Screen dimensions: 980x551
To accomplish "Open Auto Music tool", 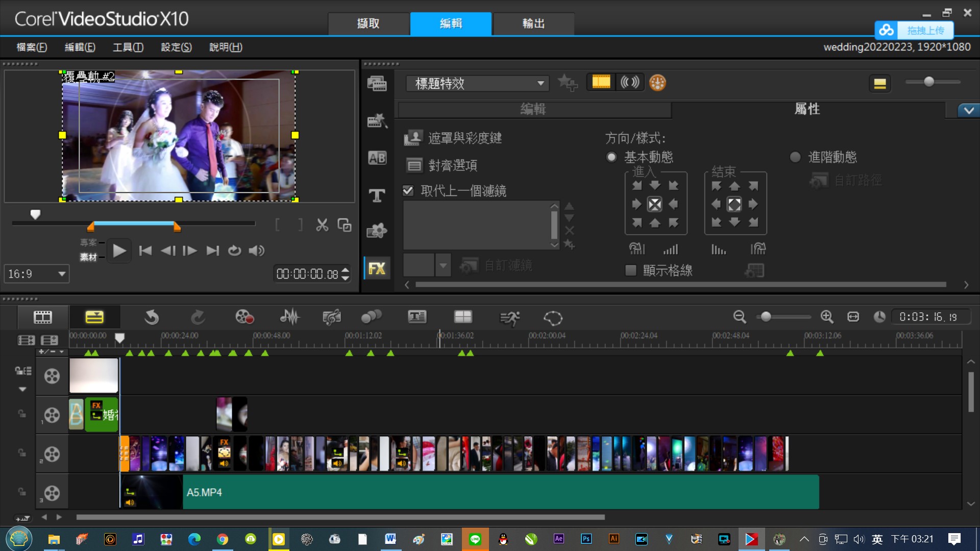I will 332,317.
